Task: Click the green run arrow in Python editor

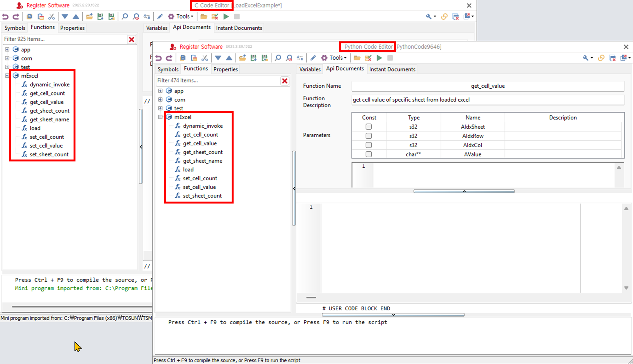Action: coord(379,58)
